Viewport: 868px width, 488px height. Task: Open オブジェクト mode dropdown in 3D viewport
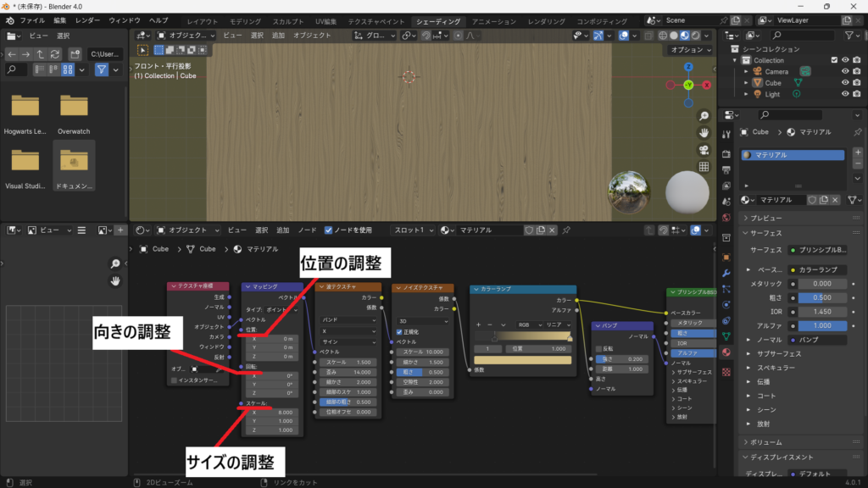click(186, 36)
